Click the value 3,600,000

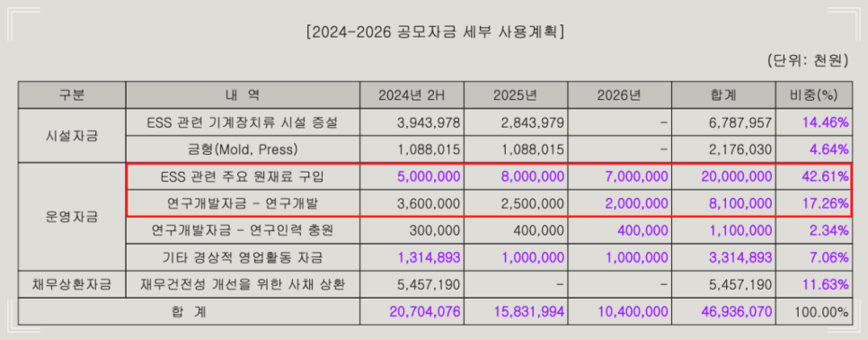click(428, 204)
